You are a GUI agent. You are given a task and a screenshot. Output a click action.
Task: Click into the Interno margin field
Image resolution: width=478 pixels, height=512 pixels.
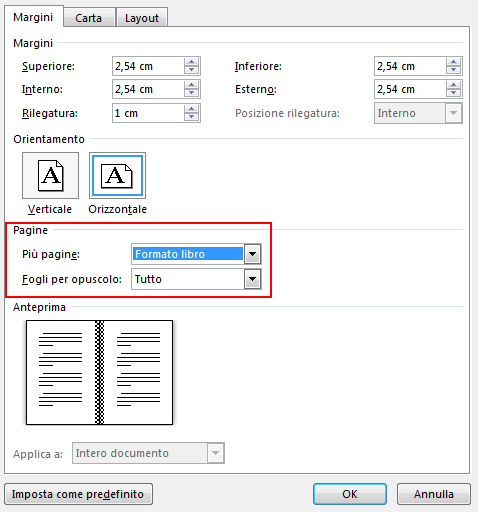tap(148, 89)
